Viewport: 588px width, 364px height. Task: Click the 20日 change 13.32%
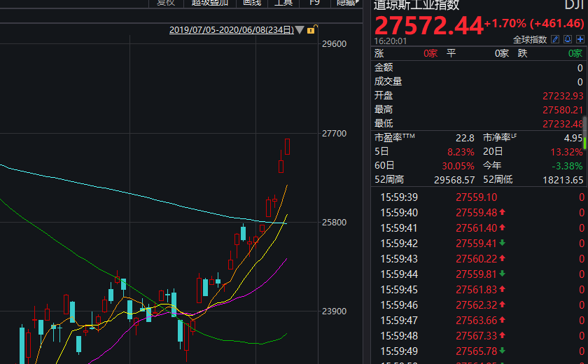click(566, 152)
